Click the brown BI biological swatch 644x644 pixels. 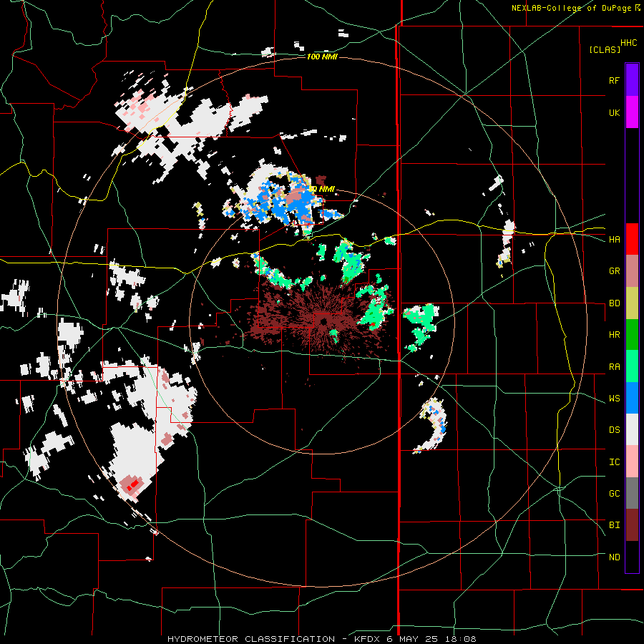coord(632,525)
